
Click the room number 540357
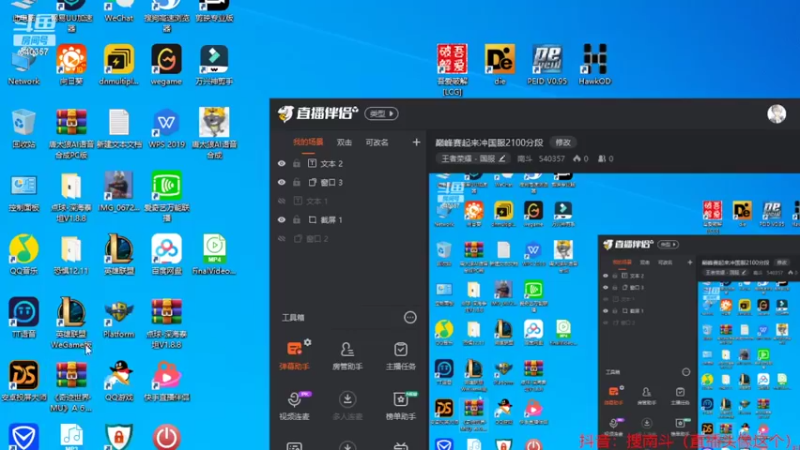552,159
